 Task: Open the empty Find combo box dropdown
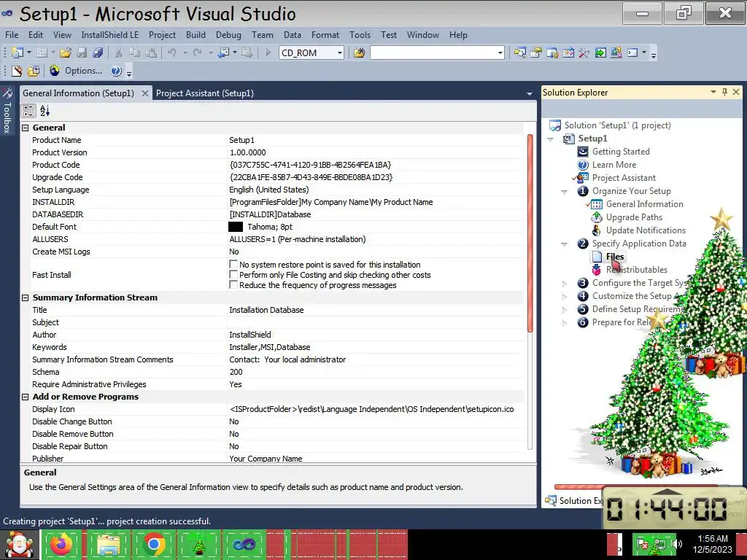500,52
